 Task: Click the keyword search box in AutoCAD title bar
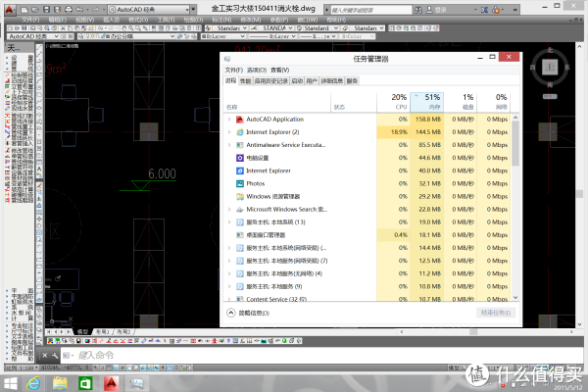pyautogui.click(x=371, y=10)
